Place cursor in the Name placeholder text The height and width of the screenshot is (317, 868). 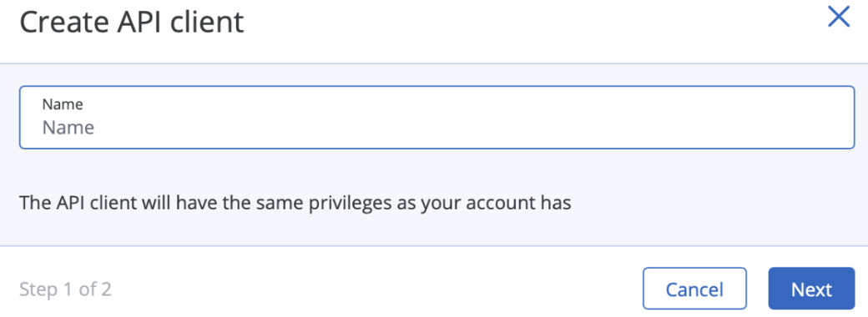(x=68, y=128)
